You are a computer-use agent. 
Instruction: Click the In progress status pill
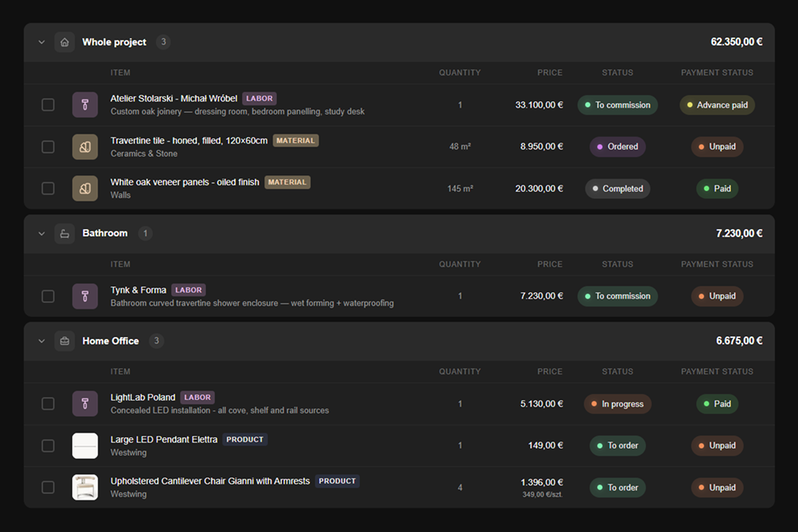click(617, 404)
